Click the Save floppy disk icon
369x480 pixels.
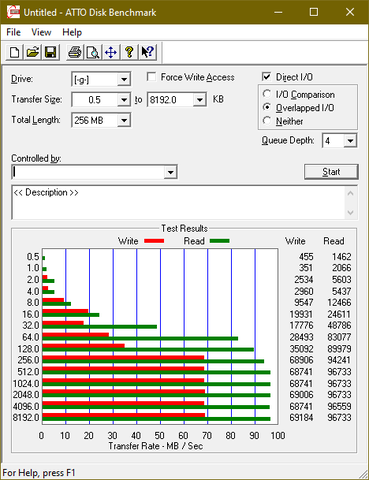click(51, 52)
